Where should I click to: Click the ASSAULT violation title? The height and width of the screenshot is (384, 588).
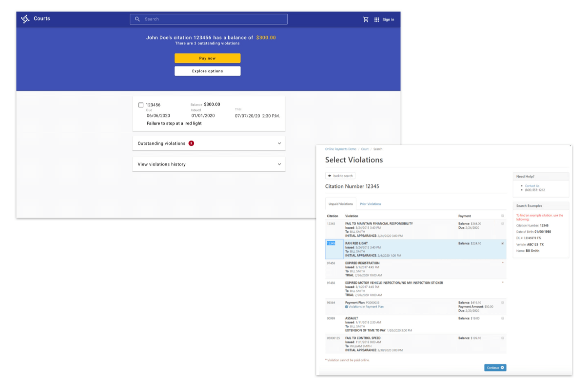[352, 318]
